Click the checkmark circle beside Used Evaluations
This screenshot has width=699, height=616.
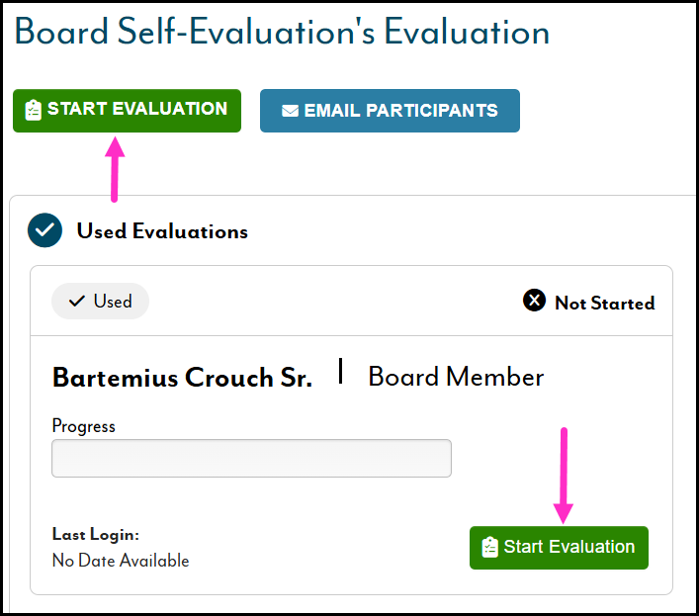click(x=45, y=231)
